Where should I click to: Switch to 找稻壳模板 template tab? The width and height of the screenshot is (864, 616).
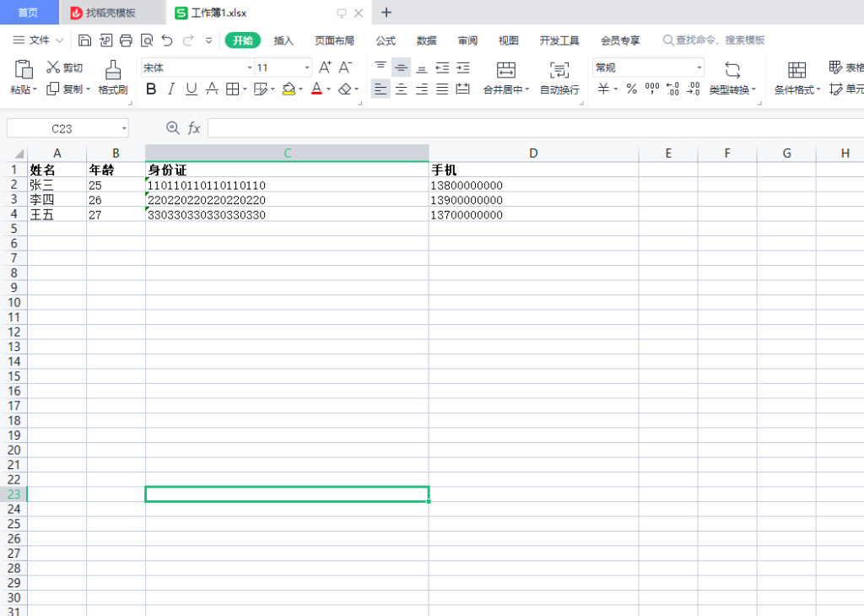(x=112, y=12)
